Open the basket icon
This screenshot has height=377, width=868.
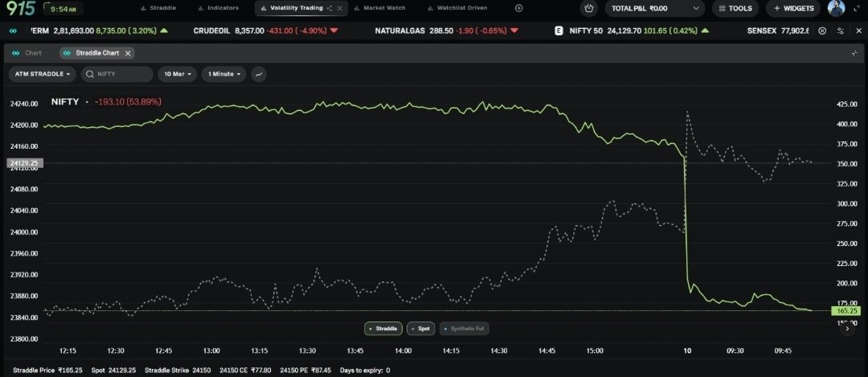coord(589,8)
